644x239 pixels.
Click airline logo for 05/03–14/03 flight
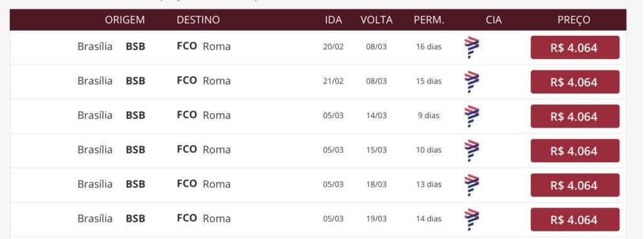click(x=472, y=116)
